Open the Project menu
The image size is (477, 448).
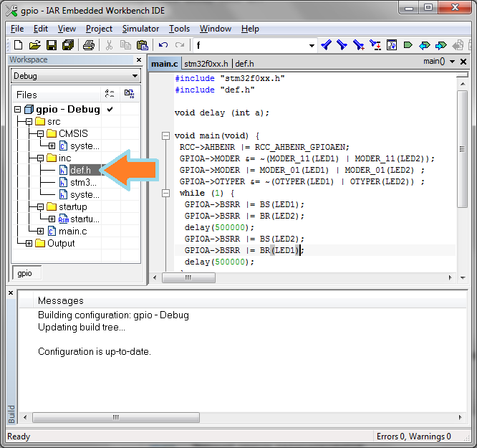[99, 29]
